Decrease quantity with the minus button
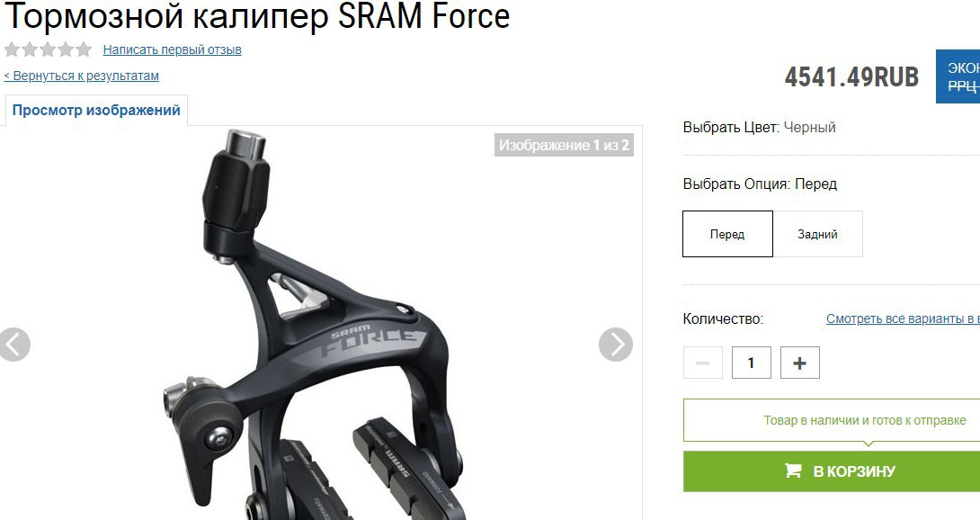 (702, 363)
